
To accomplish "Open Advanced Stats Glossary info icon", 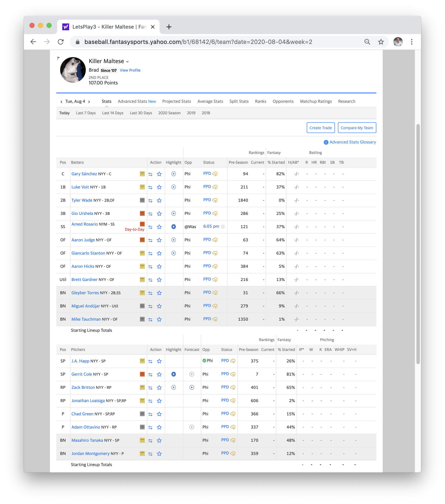I will [x=326, y=142].
